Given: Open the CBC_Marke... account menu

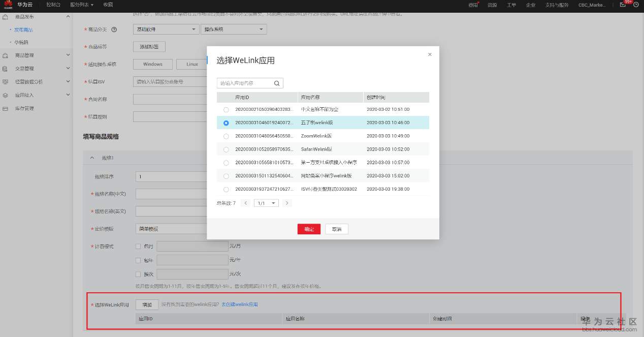Looking at the screenshot, I should (x=593, y=5).
